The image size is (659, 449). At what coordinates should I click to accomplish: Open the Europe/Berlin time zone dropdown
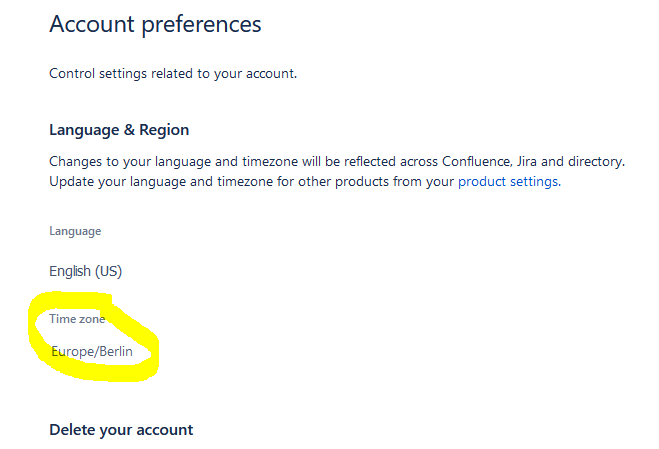92,351
